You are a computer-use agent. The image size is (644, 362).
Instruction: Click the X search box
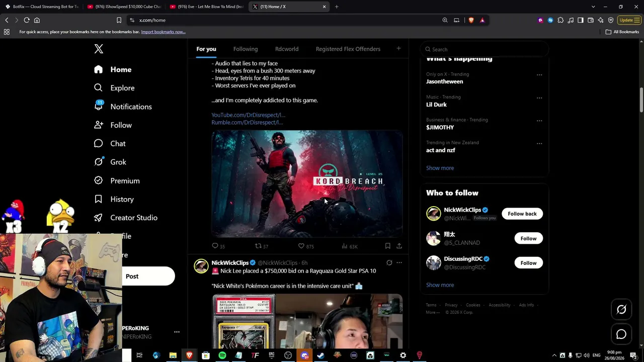click(x=484, y=49)
